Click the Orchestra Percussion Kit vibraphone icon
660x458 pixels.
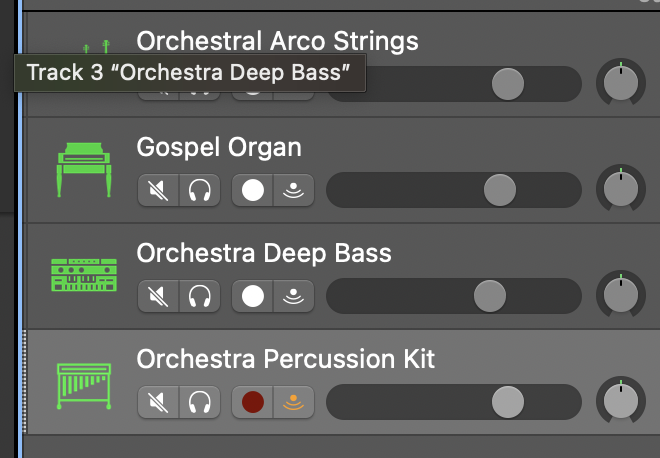84,382
